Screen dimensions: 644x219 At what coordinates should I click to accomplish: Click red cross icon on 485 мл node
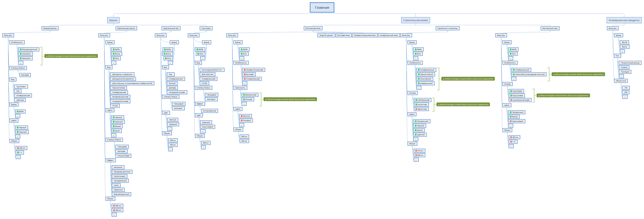(x=511, y=137)
